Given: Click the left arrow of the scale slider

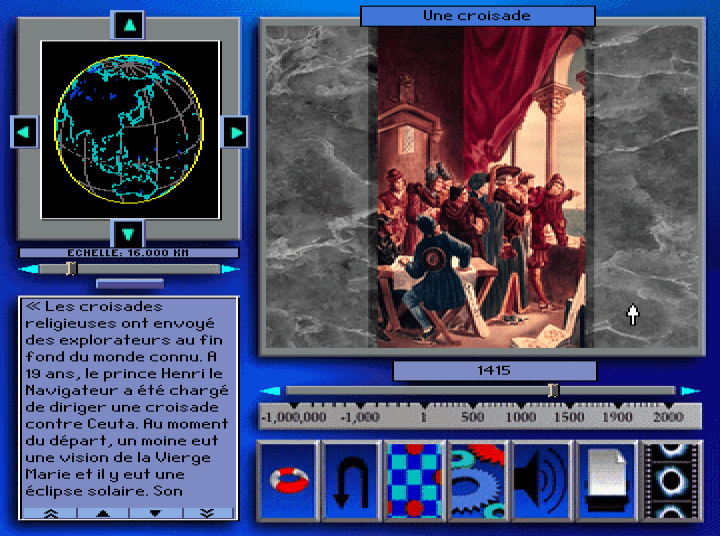Looking at the screenshot, I should [28, 269].
